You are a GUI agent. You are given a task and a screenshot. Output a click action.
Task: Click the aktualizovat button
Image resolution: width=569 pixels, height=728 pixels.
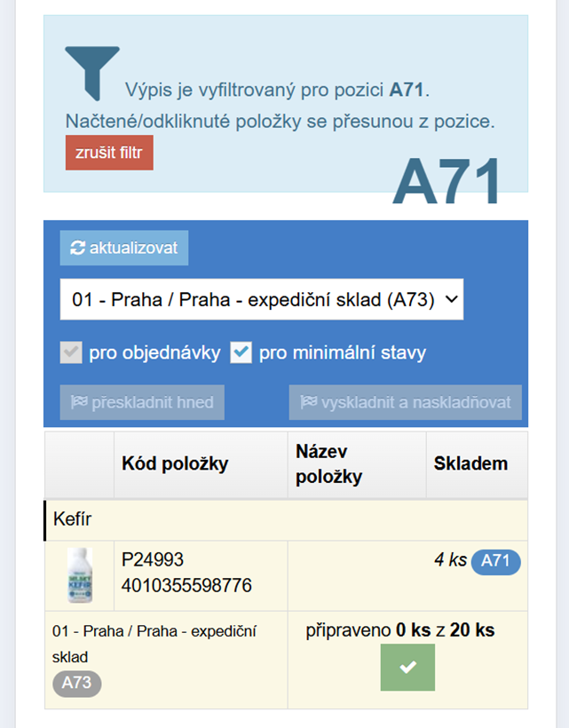(x=124, y=248)
